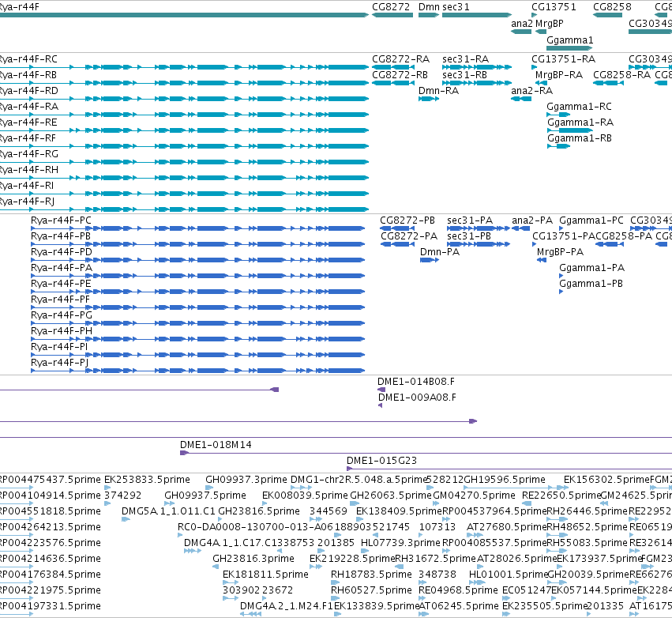The width and height of the screenshot is (672, 618).
Task: Click the sec31-PA protein label
Action: click(x=470, y=220)
